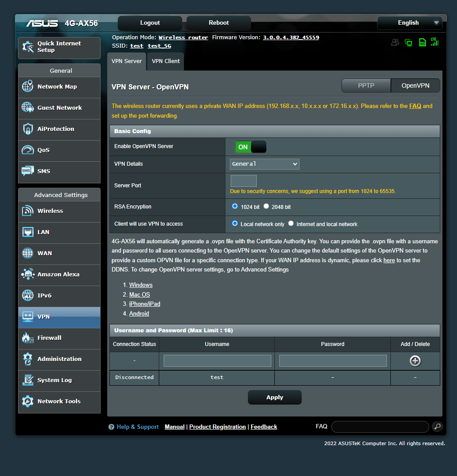This screenshot has width=457, height=476.
Task: Click the SIM card status icon
Action: click(422, 42)
